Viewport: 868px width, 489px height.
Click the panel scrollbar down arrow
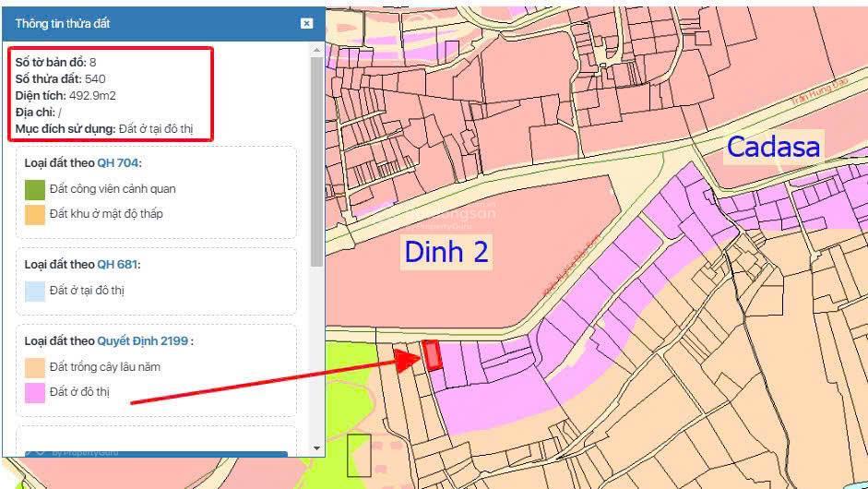316,448
